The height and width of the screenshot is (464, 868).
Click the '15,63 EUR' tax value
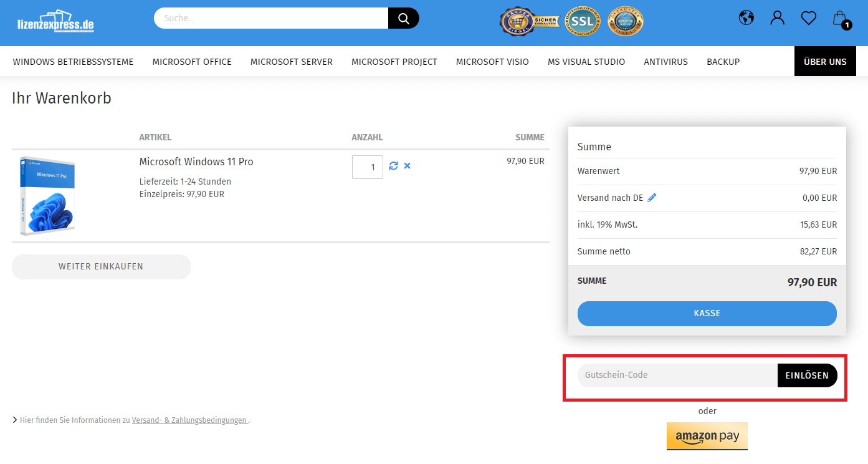click(818, 225)
